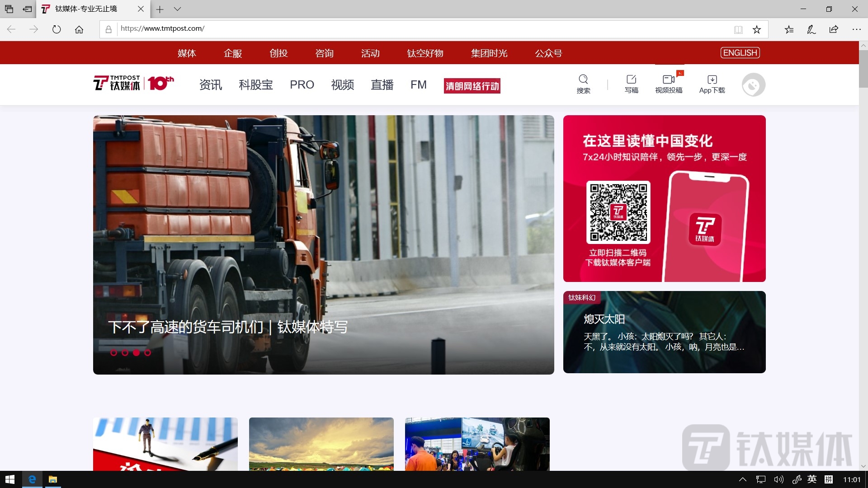The image size is (868, 488).
Task: Open 活动 in red top menu
Action: click(x=370, y=53)
